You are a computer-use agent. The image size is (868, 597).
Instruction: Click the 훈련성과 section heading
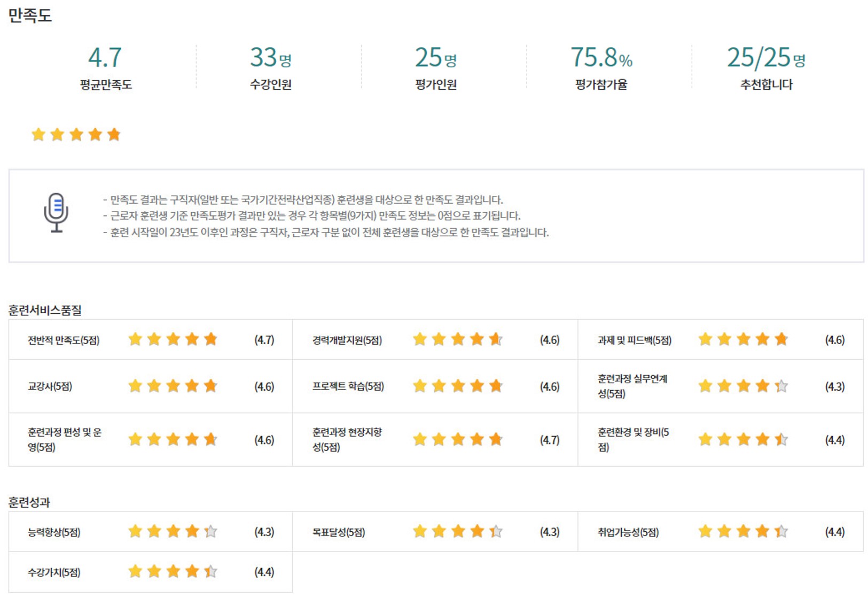point(29,502)
